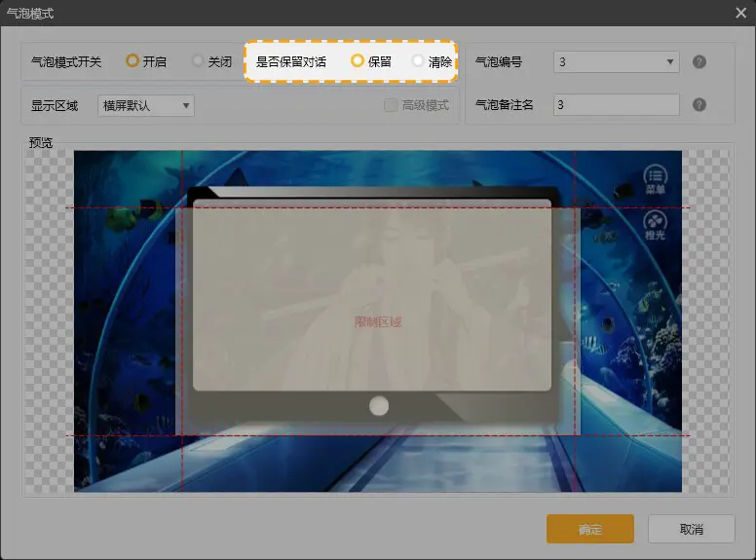Click the 限制区域 label in the preview
This screenshot has width=756, height=560.
[378, 321]
